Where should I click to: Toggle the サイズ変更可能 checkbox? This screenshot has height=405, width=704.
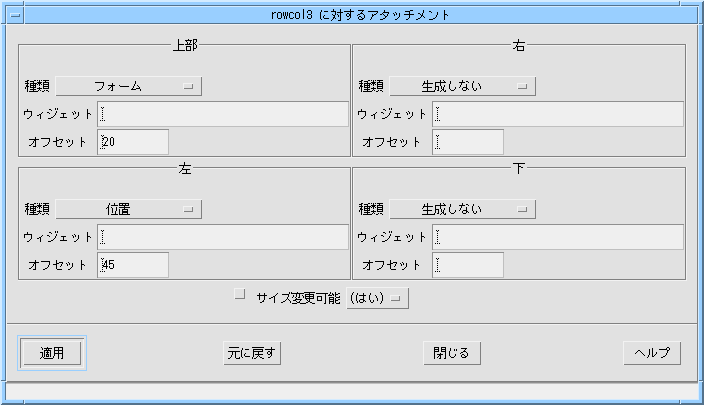click(x=240, y=295)
